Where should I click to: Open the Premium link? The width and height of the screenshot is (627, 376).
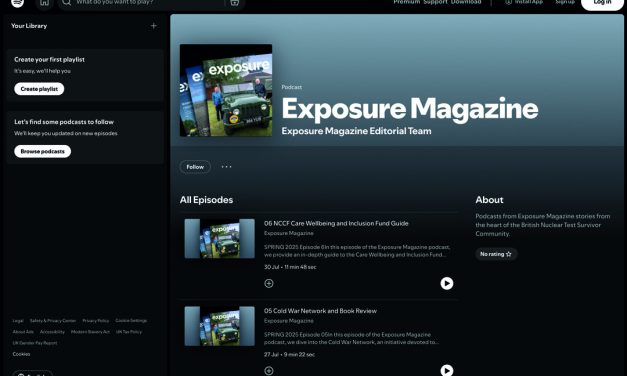pyautogui.click(x=407, y=2)
